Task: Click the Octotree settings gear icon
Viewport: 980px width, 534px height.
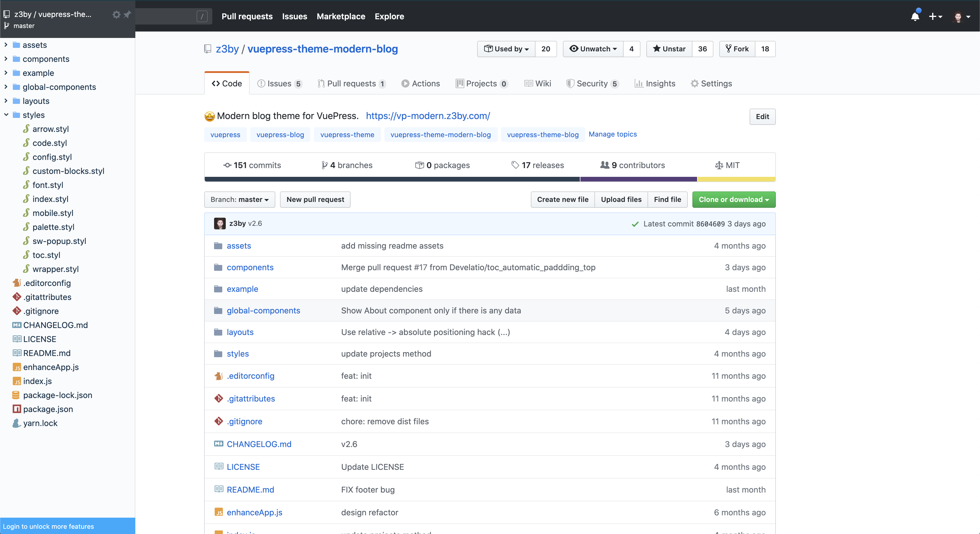Action: coord(116,15)
